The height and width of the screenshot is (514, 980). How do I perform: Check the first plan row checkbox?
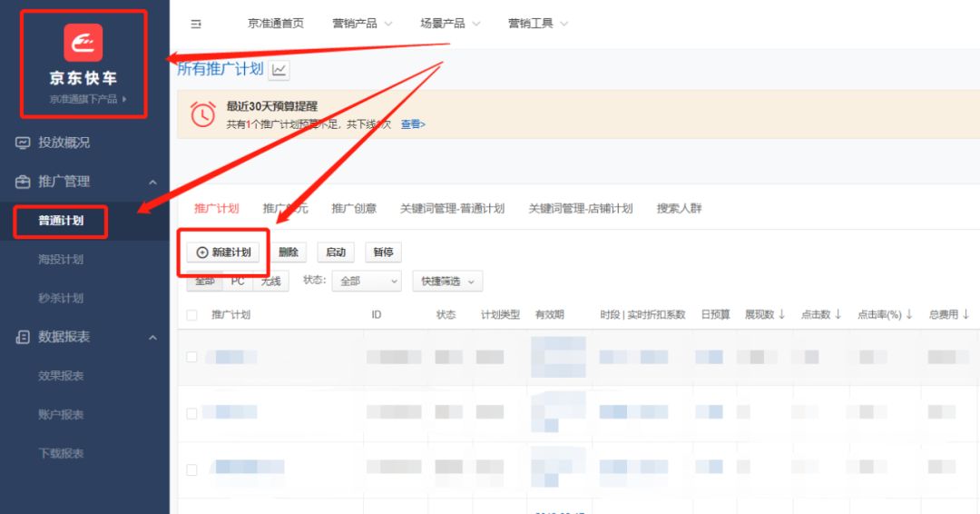coord(191,357)
